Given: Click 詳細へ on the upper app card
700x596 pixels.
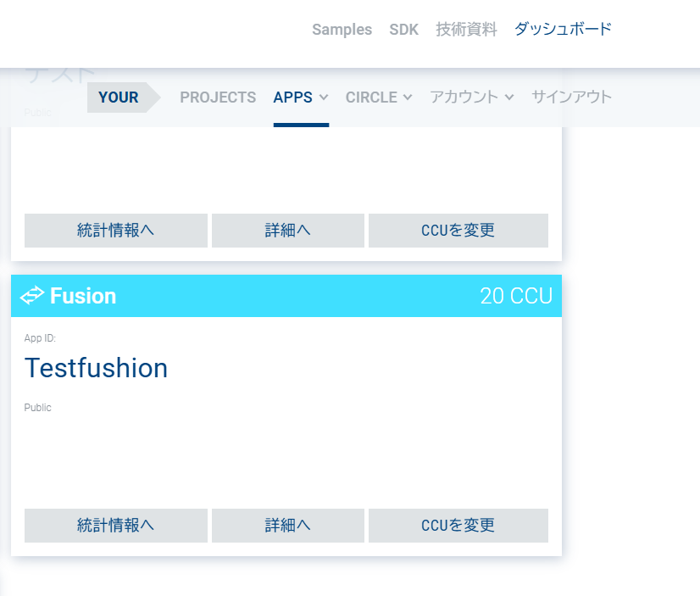Looking at the screenshot, I should [288, 231].
